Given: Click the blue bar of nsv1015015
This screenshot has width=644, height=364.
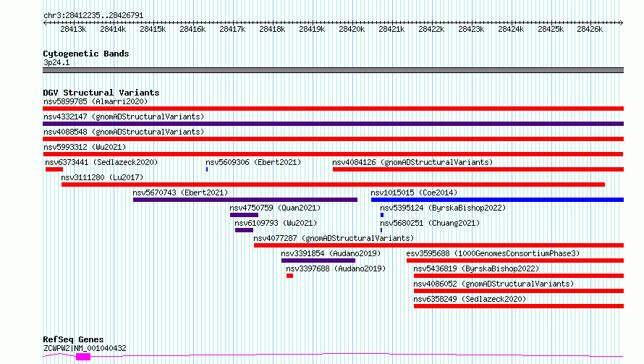Looking at the screenshot, I should [497, 200].
